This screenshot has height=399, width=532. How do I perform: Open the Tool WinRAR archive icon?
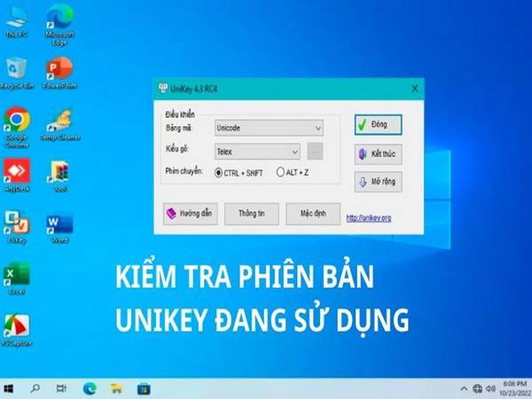pyautogui.click(x=59, y=176)
